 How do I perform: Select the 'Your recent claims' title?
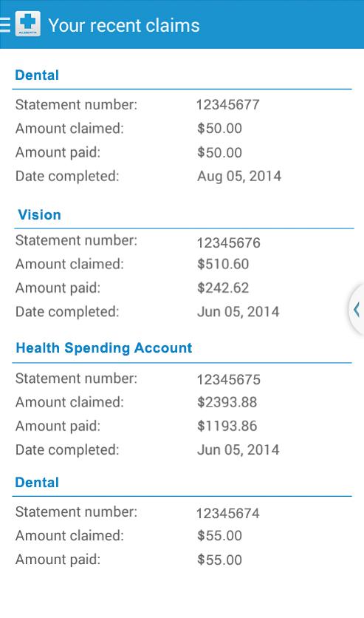tap(123, 25)
